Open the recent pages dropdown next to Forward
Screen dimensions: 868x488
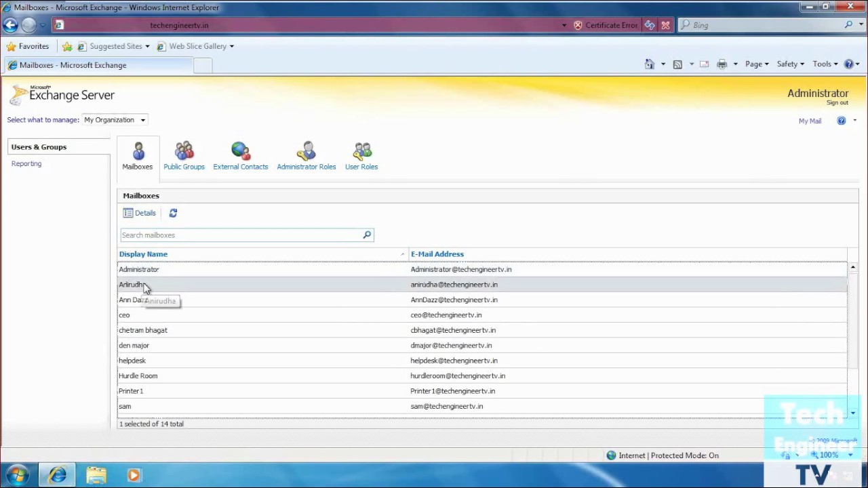point(43,25)
